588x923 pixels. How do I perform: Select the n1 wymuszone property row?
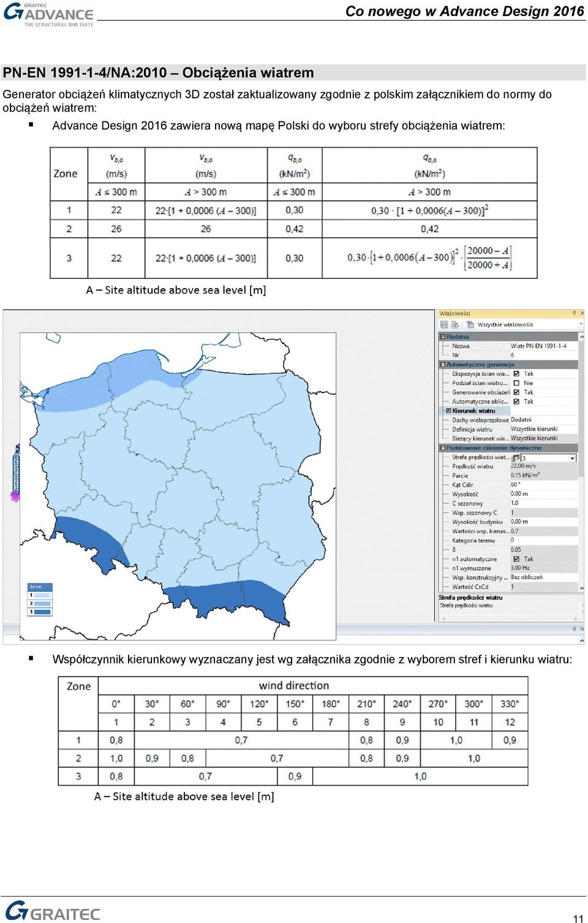pos(508,568)
